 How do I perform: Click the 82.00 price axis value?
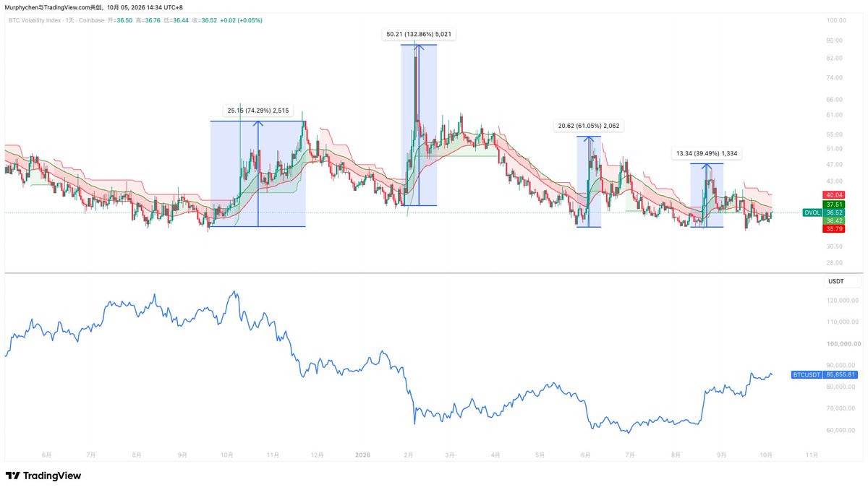tap(835, 58)
